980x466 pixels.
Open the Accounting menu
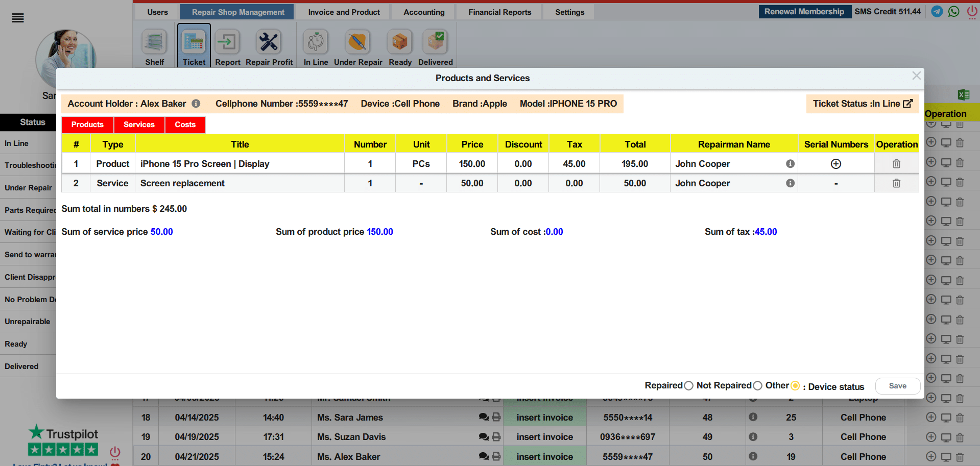pyautogui.click(x=424, y=12)
